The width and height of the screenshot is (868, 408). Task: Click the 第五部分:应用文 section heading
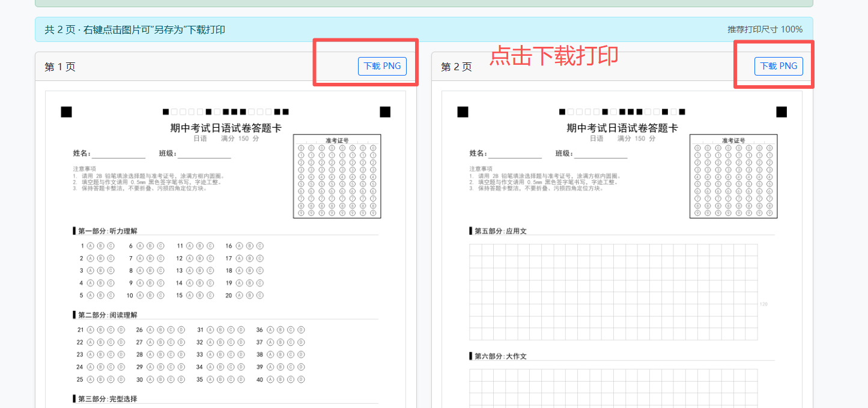coord(500,231)
